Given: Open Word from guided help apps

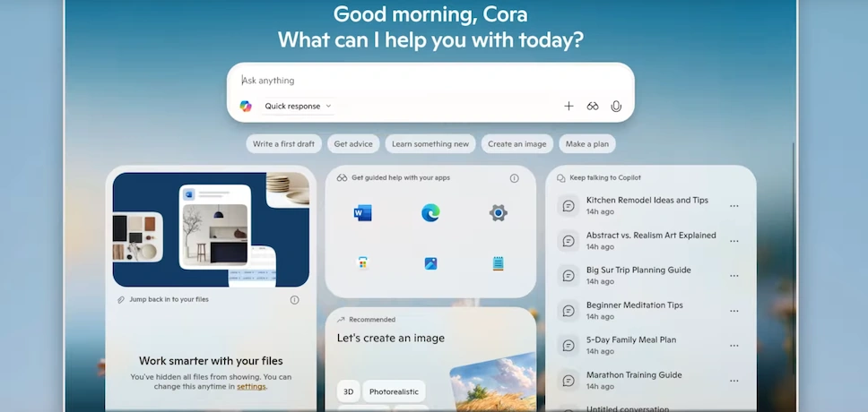Looking at the screenshot, I should point(362,212).
